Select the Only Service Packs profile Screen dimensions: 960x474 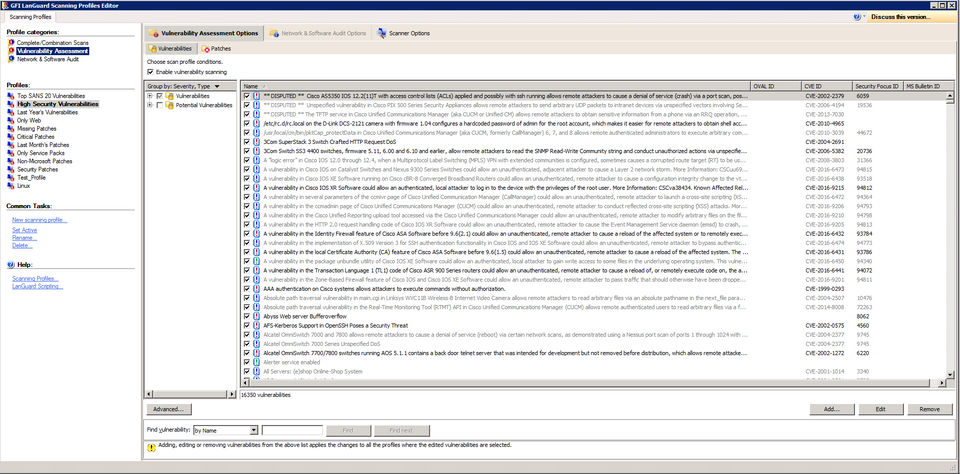[42, 153]
